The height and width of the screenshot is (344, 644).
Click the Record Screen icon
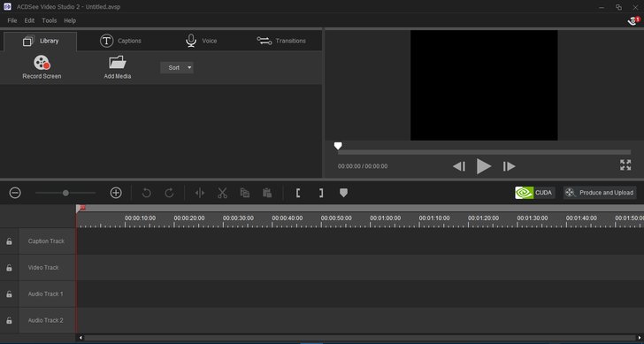42,63
